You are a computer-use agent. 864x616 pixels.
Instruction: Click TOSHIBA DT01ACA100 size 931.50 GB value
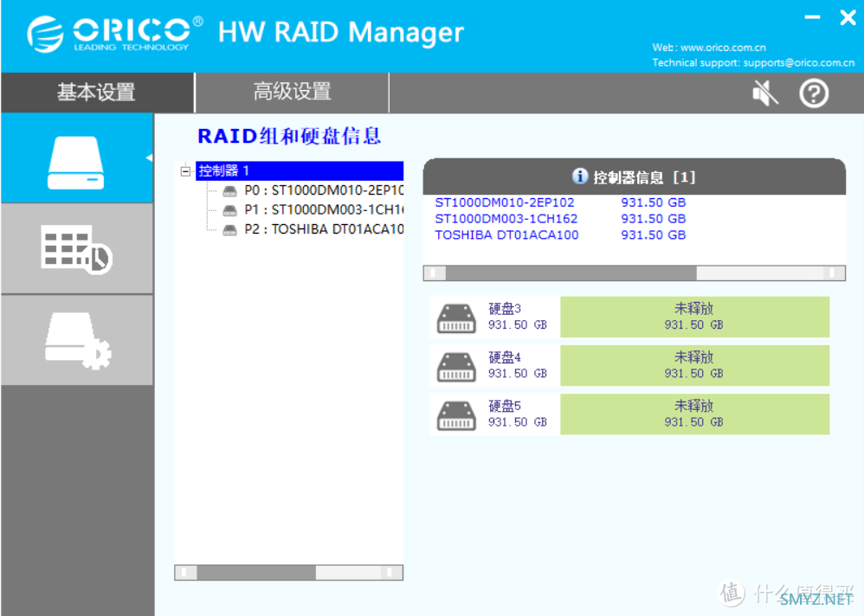coord(654,235)
